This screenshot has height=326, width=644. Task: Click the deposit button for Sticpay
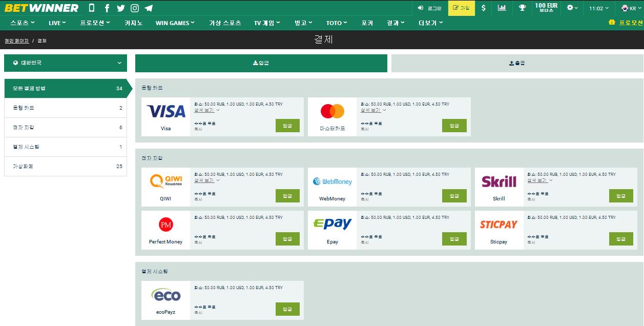click(621, 239)
